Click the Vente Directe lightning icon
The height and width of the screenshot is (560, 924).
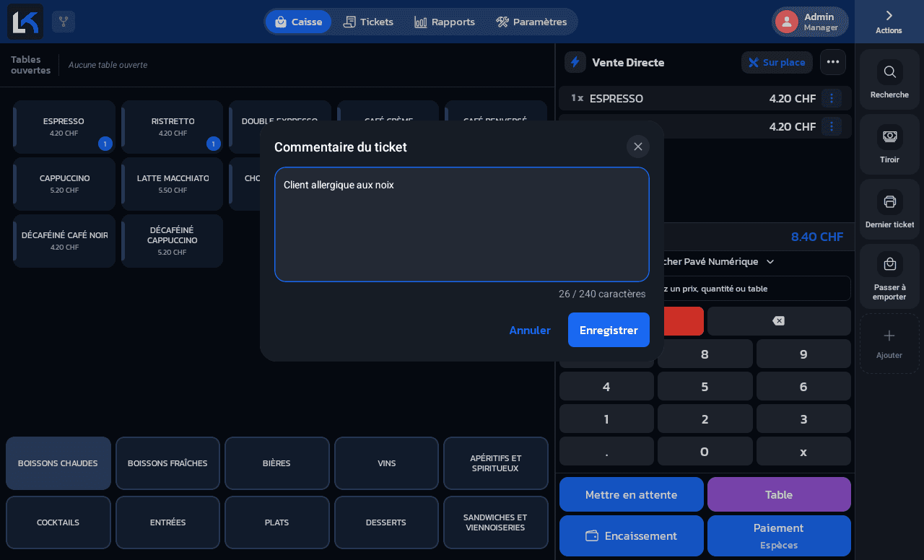click(x=575, y=62)
